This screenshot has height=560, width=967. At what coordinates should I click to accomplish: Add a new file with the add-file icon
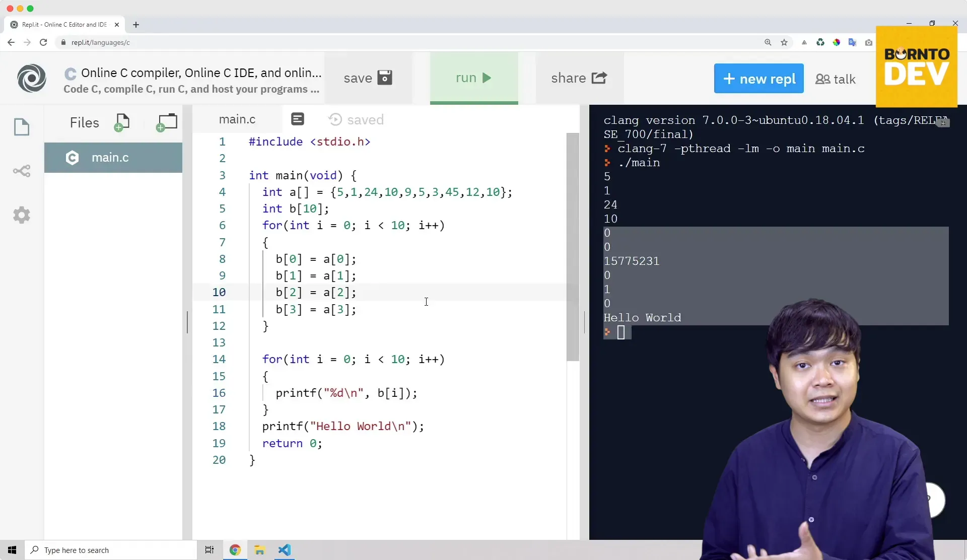122,122
